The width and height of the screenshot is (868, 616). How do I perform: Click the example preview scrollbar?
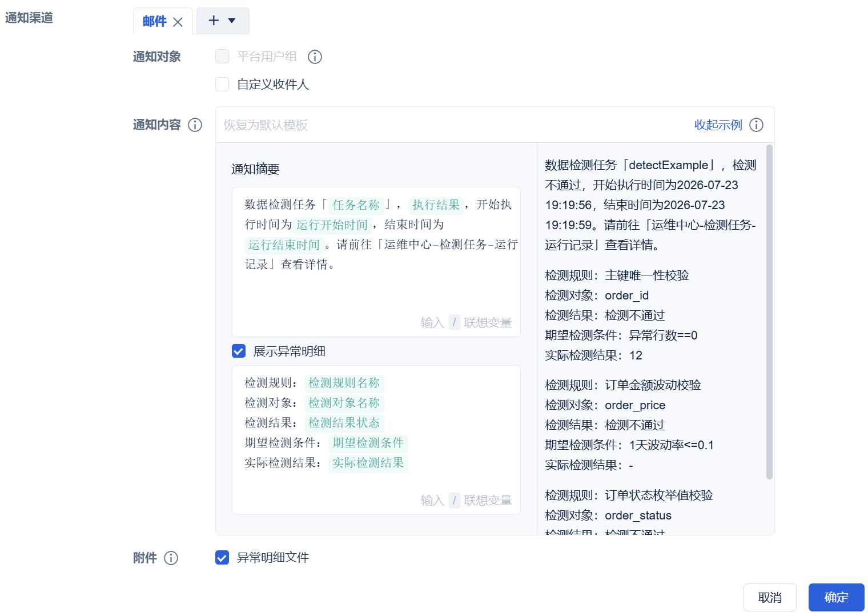(769, 312)
